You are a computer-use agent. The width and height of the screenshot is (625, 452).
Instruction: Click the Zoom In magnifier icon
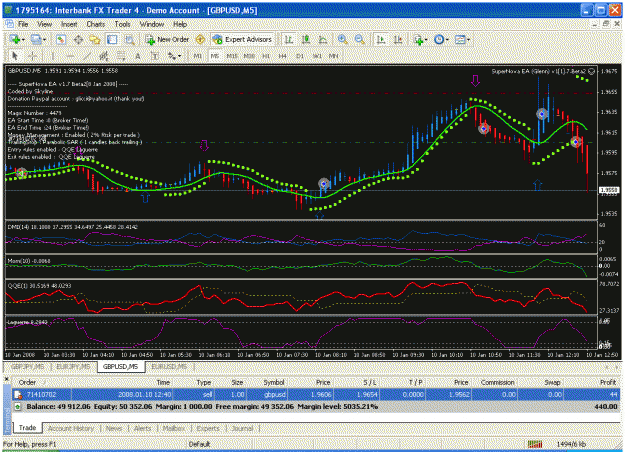point(342,39)
